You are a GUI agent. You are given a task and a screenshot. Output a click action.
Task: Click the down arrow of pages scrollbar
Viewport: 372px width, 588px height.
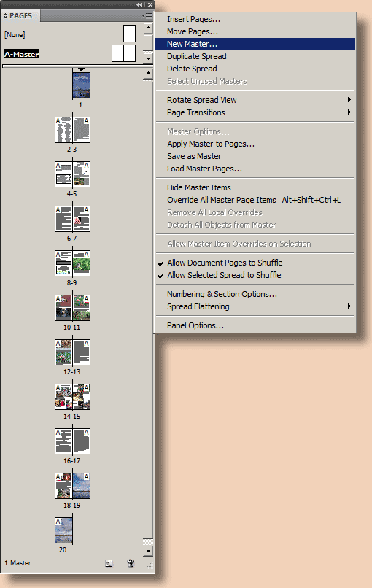click(x=149, y=551)
